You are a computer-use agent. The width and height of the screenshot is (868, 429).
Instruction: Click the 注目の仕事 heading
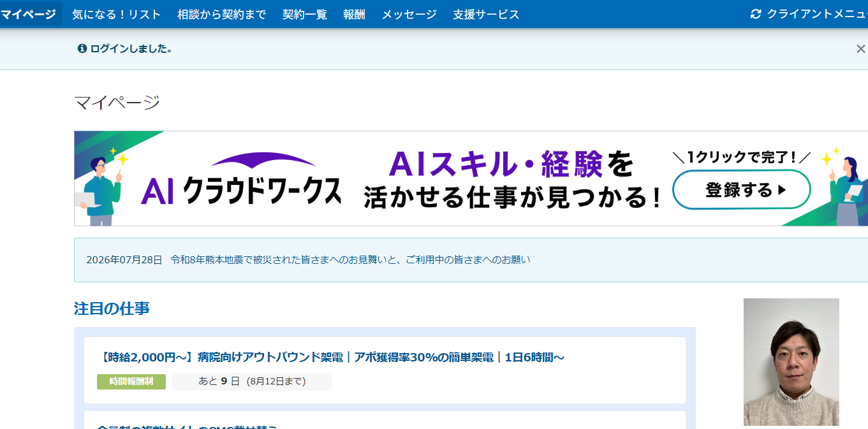coord(112,309)
